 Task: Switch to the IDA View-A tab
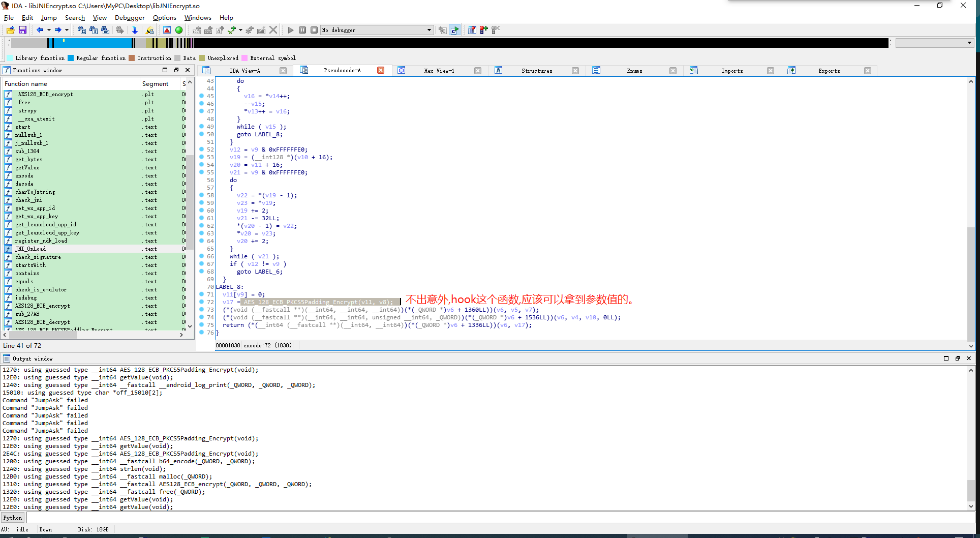[244, 71]
